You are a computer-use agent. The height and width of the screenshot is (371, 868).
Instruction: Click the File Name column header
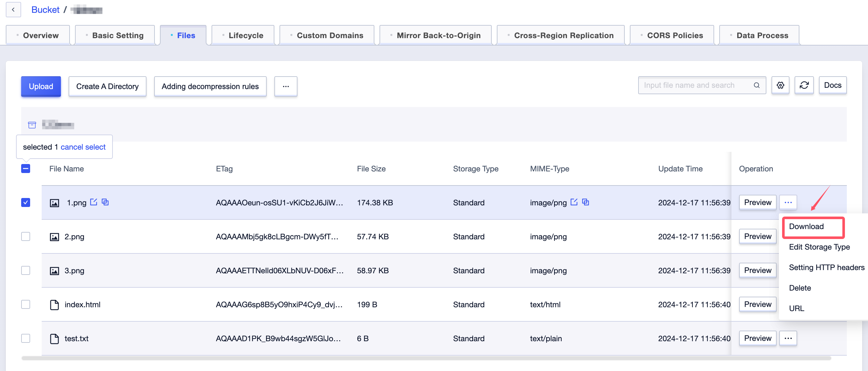point(66,169)
